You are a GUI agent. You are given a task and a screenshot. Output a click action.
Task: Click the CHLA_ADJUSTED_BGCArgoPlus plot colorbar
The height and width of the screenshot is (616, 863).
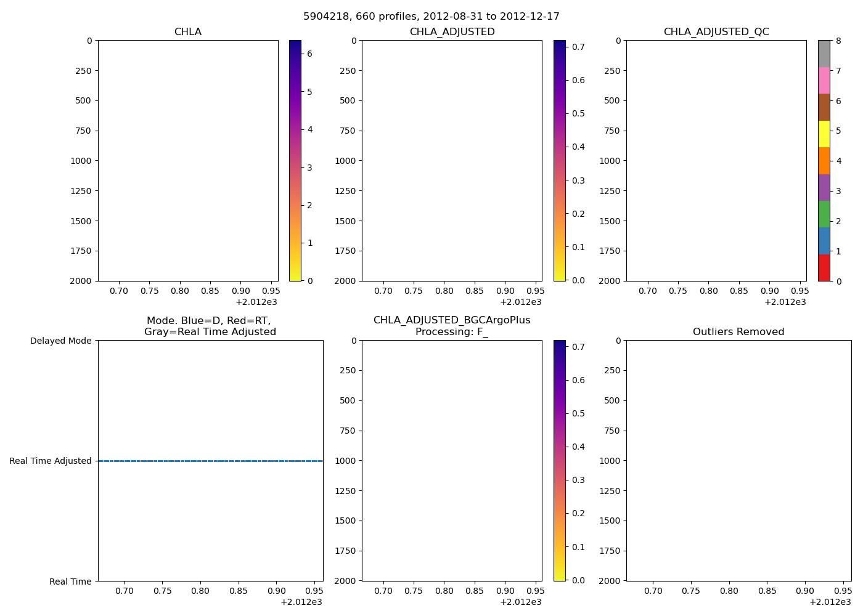click(x=559, y=460)
